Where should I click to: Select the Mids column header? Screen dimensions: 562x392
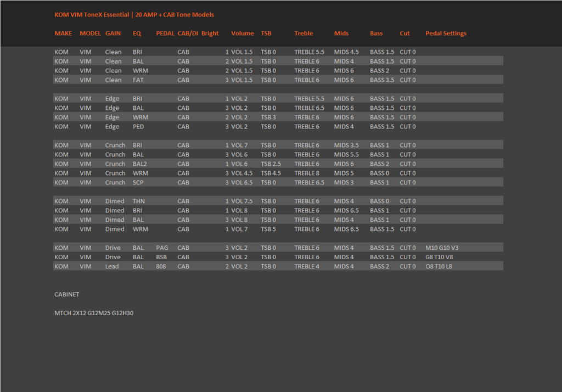coord(341,33)
